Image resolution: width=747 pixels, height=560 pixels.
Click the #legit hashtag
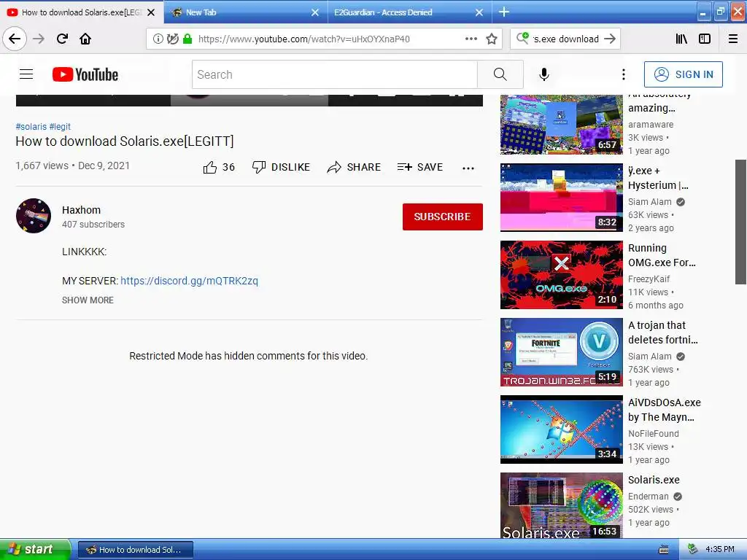coord(60,127)
